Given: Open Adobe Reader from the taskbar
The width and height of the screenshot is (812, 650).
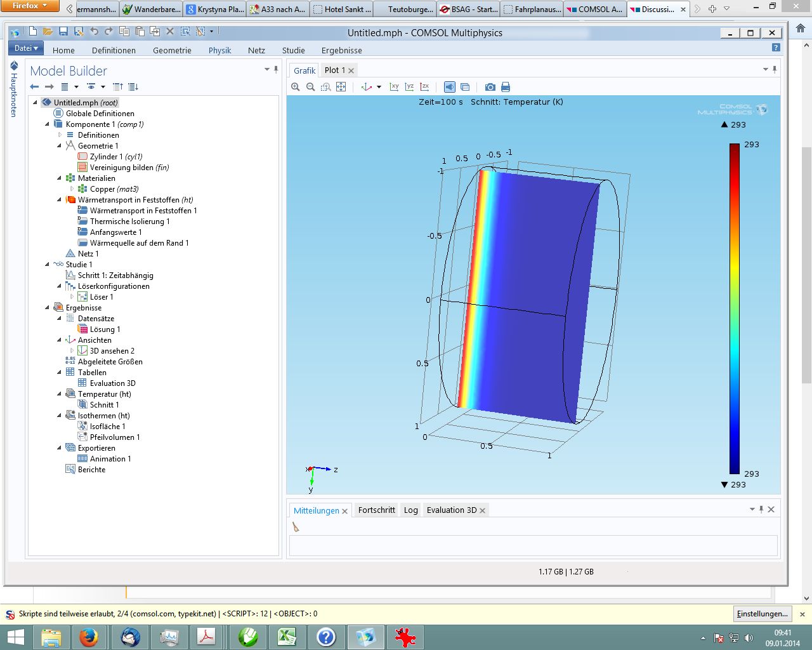Looking at the screenshot, I should 207,637.
